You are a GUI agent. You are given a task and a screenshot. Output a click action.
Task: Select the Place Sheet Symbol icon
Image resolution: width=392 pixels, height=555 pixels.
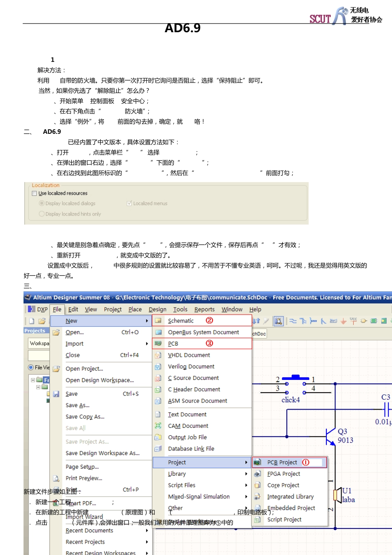374,321
